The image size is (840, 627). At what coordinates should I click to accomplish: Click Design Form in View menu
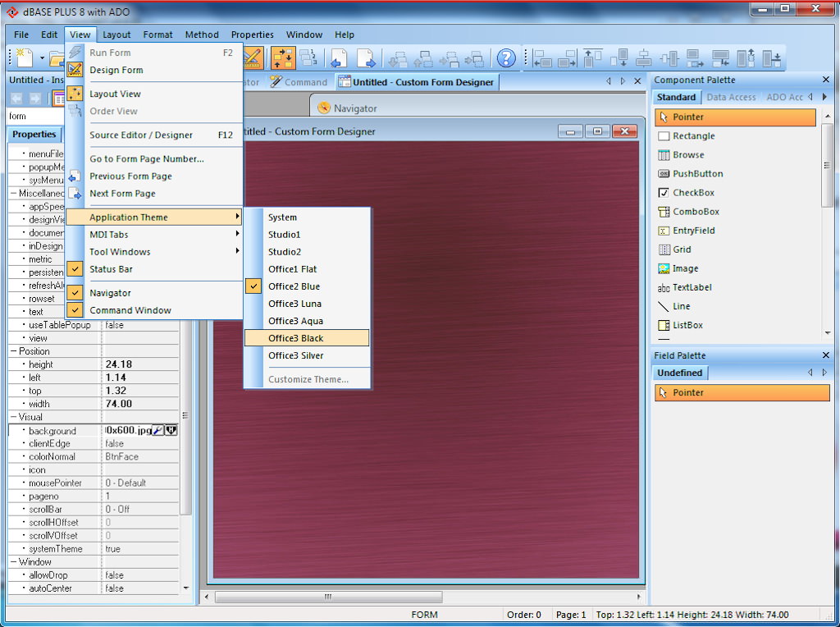click(x=153, y=70)
